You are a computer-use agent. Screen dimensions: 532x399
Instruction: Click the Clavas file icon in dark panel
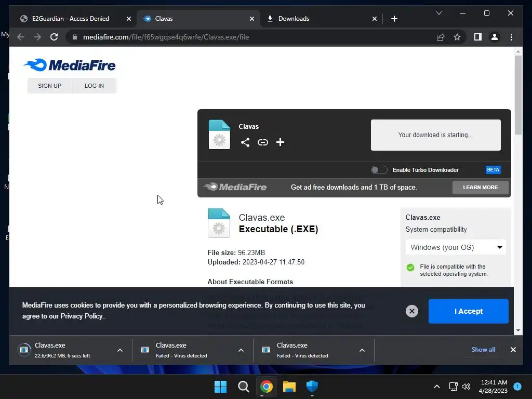pos(219,135)
